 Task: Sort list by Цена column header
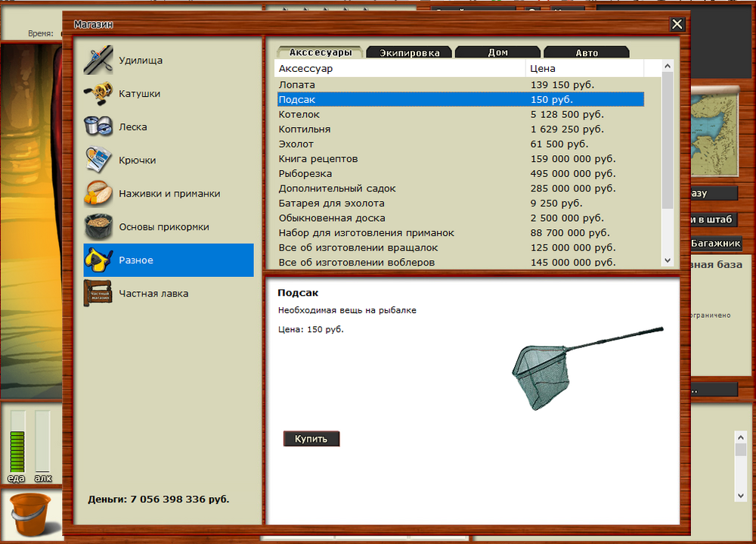click(x=584, y=69)
